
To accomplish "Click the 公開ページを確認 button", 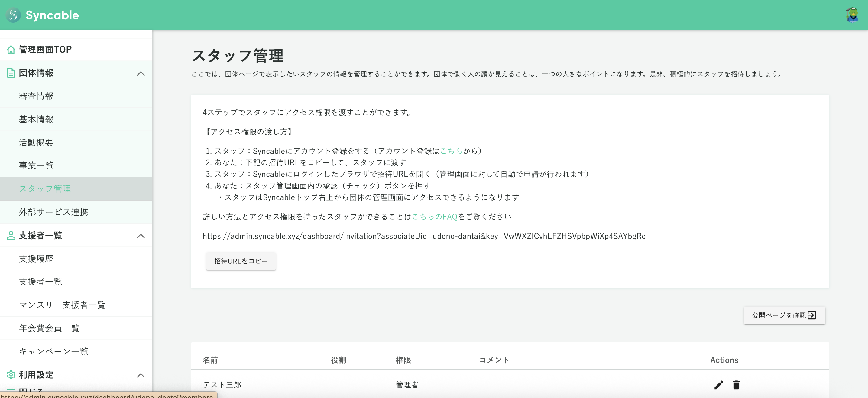I will tap(784, 315).
